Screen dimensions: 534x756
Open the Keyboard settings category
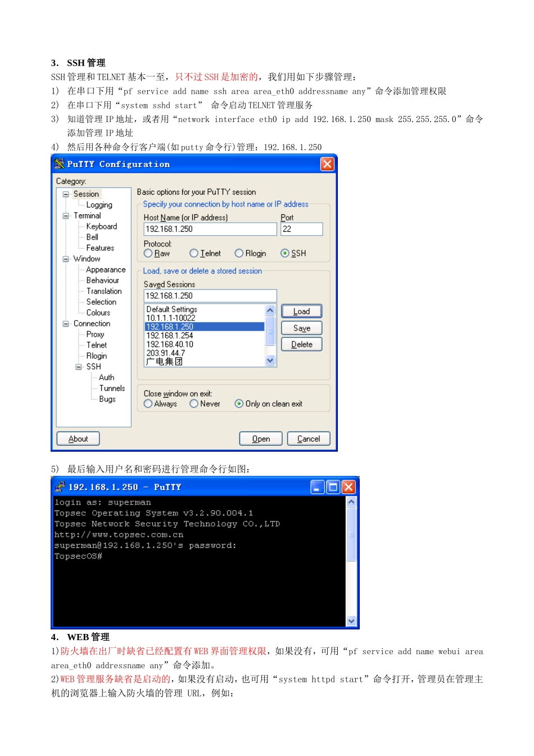pos(102,226)
